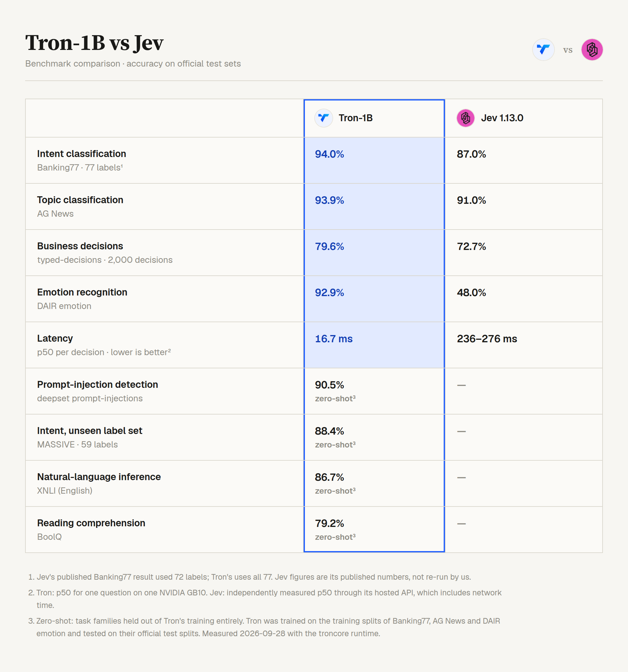Screen dimensions: 628x672
Task: Click 'p50 per decision · lower is better' sublabel
Action: coord(104,352)
